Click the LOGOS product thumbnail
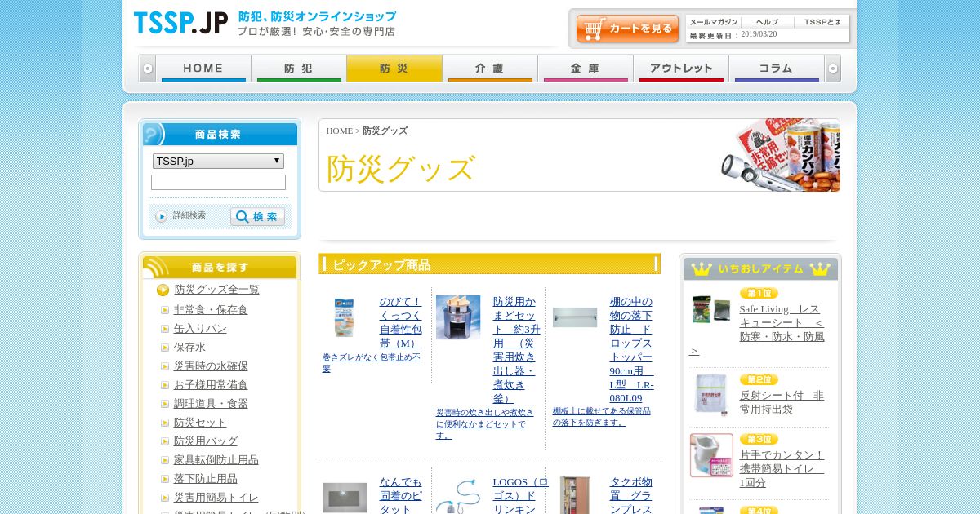The width and height of the screenshot is (980, 514). tap(457, 498)
